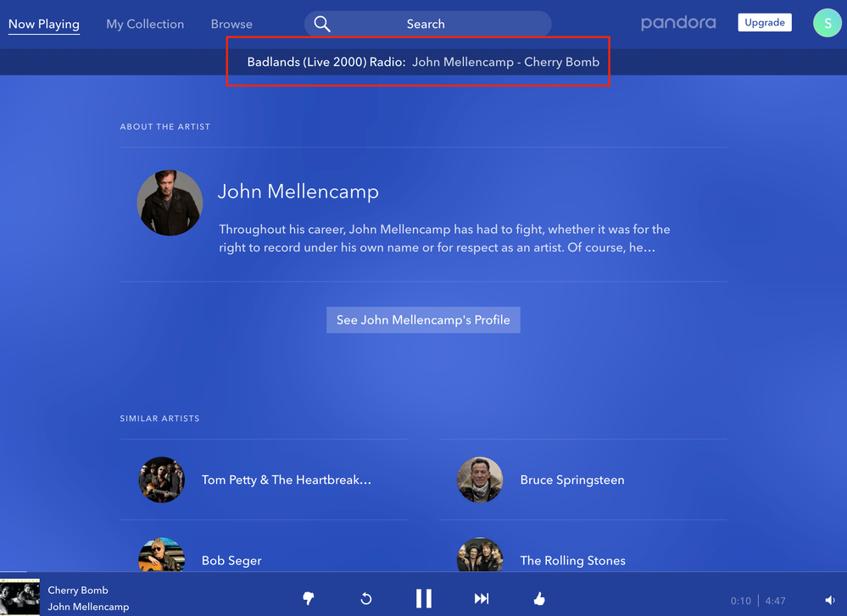Screen dimensions: 847x616
Task: Pause the current song
Action: click(x=424, y=599)
